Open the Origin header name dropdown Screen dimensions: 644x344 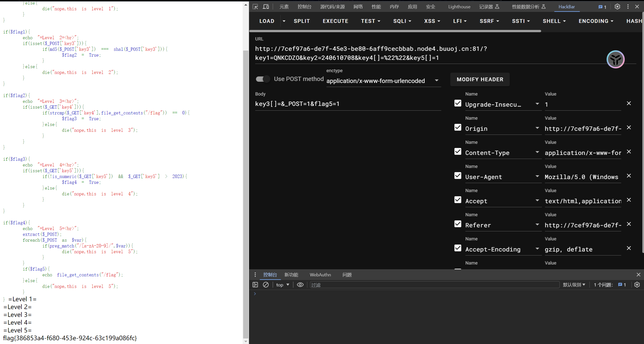[x=537, y=128]
